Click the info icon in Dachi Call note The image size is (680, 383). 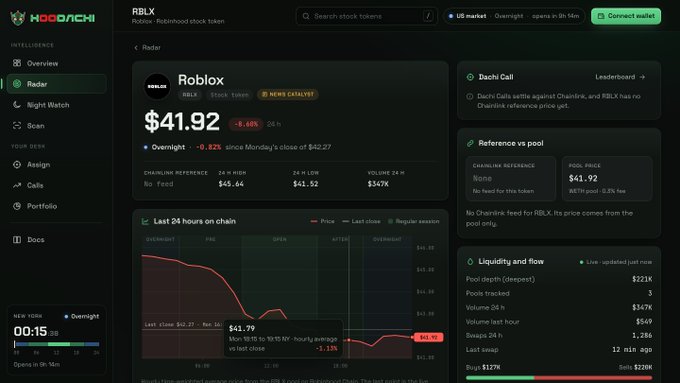pyautogui.click(x=470, y=96)
